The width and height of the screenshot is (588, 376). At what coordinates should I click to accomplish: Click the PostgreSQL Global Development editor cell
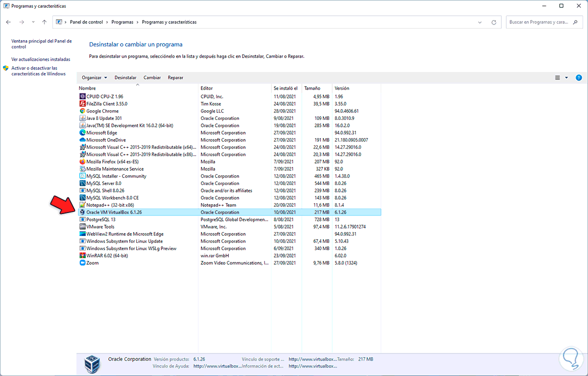(235, 220)
